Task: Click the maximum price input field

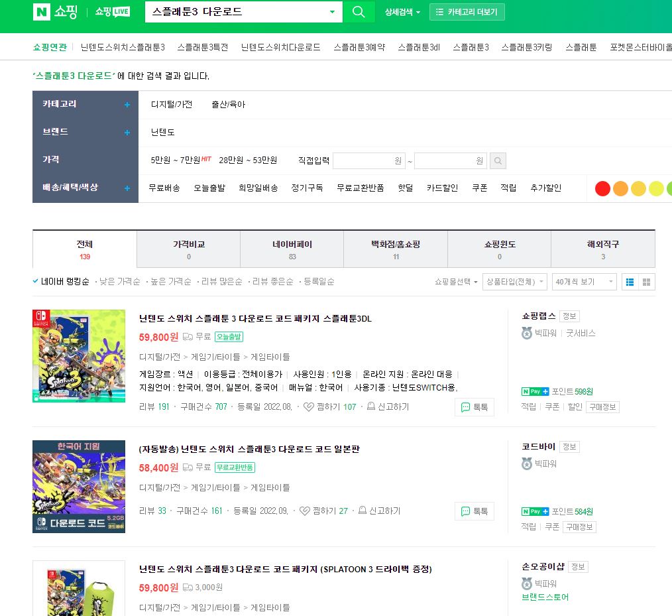Action: [x=451, y=160]
